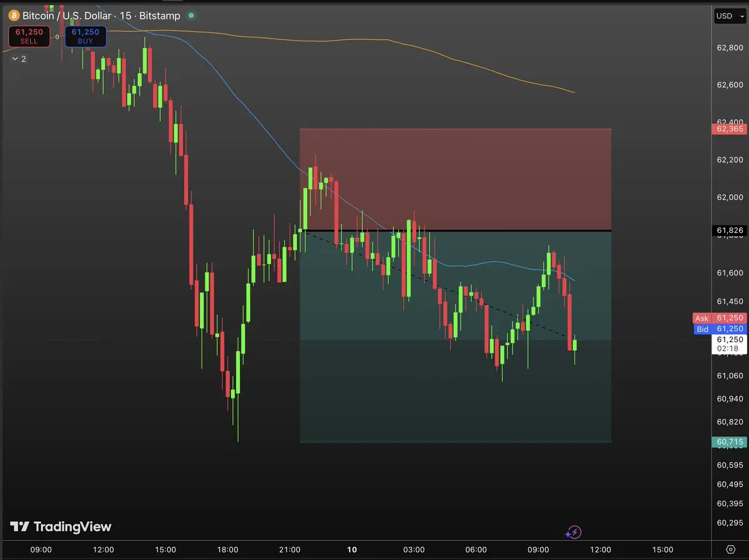Click the orange Bitcoin symbol logo
Screen dimensions: 749x560
point(14,16)
